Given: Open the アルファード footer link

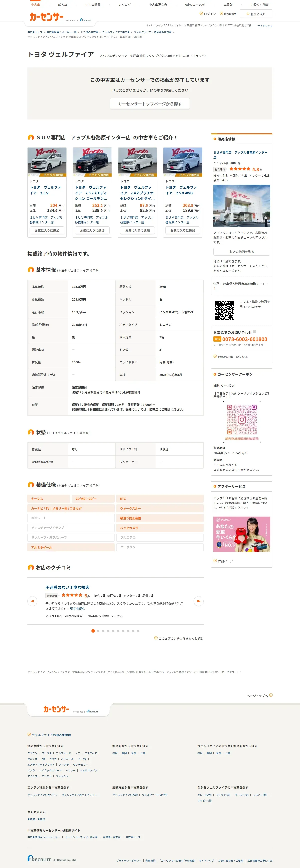Looking at the screenshot, I should [64, 753].
